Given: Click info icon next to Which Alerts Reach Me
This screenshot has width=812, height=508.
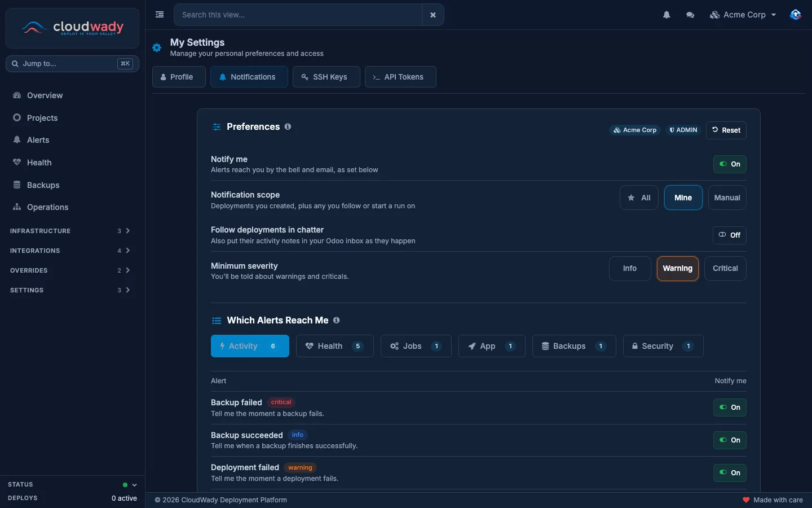Looking at the screenshot, I should (337, 320).
